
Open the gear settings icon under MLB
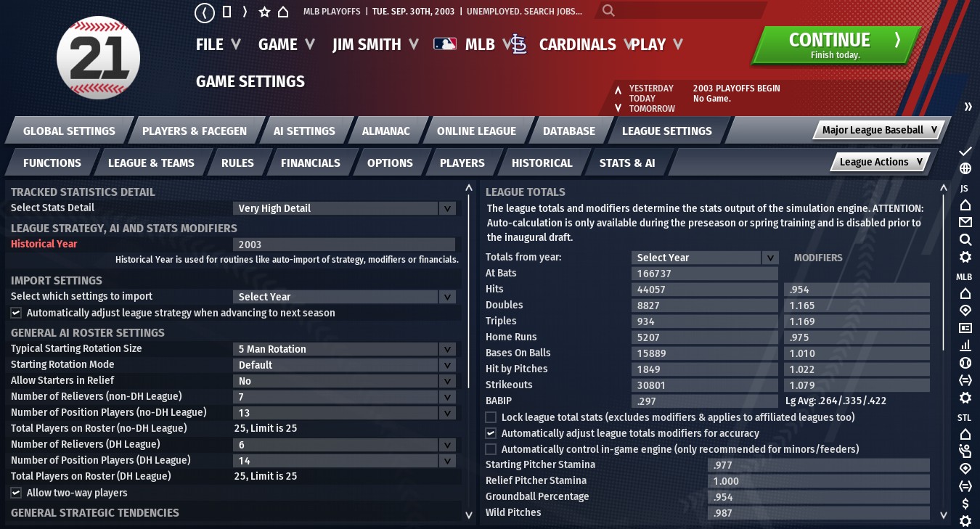click(x=965, y=398)
